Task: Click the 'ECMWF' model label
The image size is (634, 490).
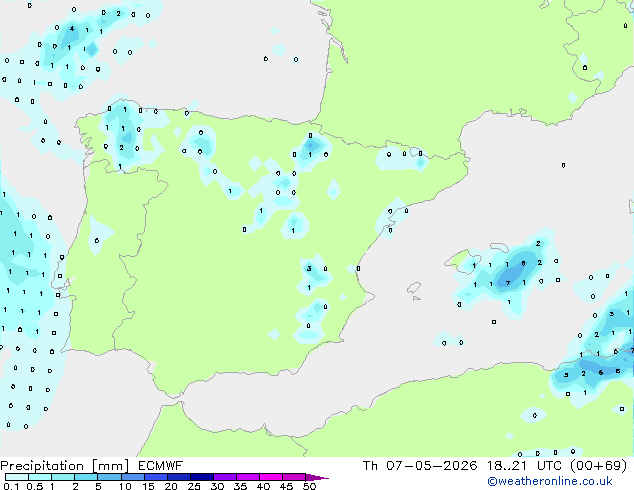Action: (161, 466)
